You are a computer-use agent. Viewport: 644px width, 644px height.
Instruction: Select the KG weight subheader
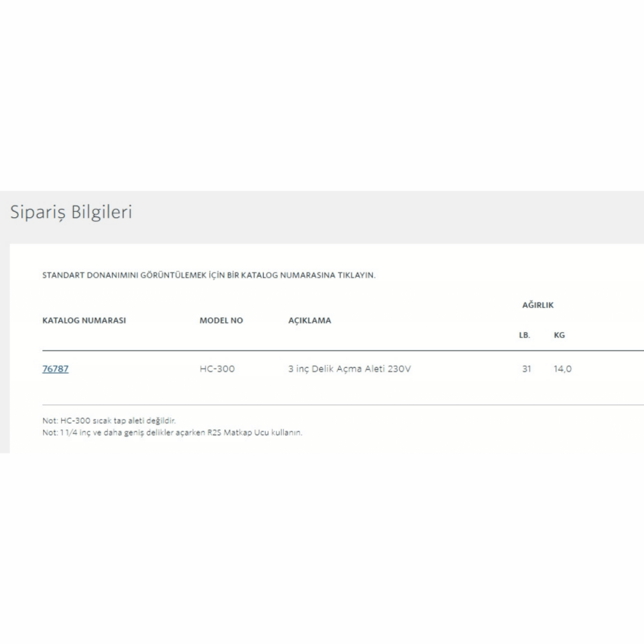tap(559, 335)
